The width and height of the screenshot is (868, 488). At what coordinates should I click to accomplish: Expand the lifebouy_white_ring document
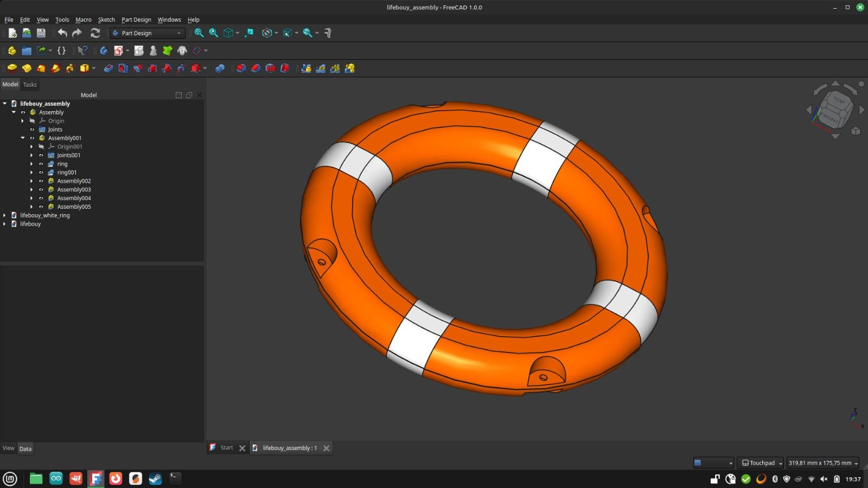tap(5, 215)
